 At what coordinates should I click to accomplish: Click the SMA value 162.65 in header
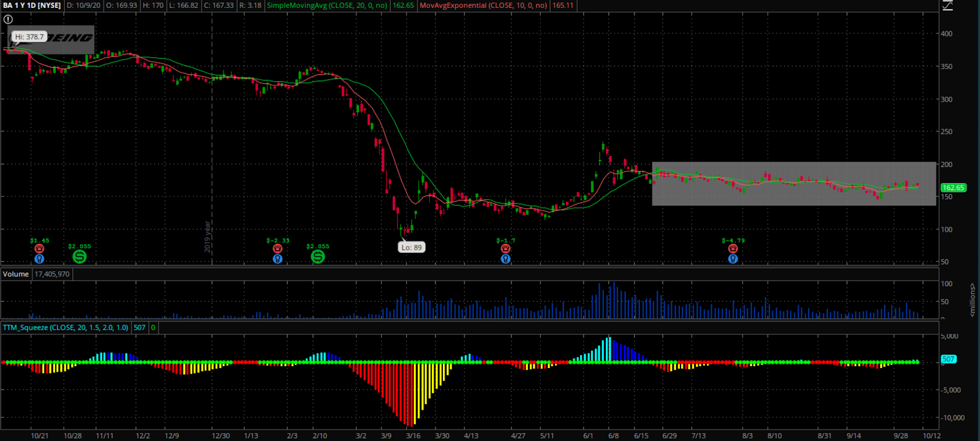click(403, 6)
